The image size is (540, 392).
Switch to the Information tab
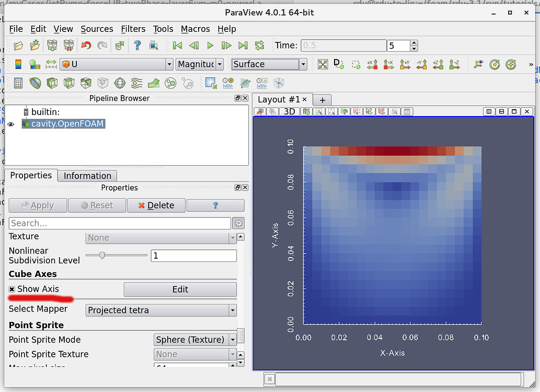[x=87, y=176]
